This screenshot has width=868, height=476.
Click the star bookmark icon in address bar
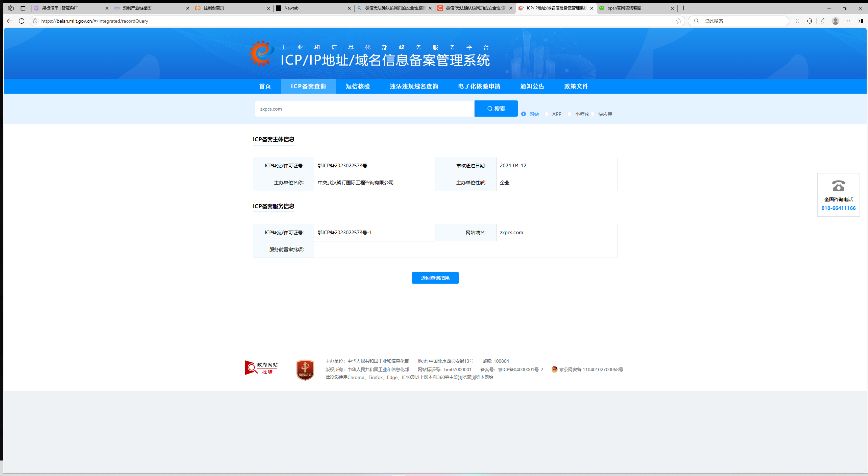(678, 21)
